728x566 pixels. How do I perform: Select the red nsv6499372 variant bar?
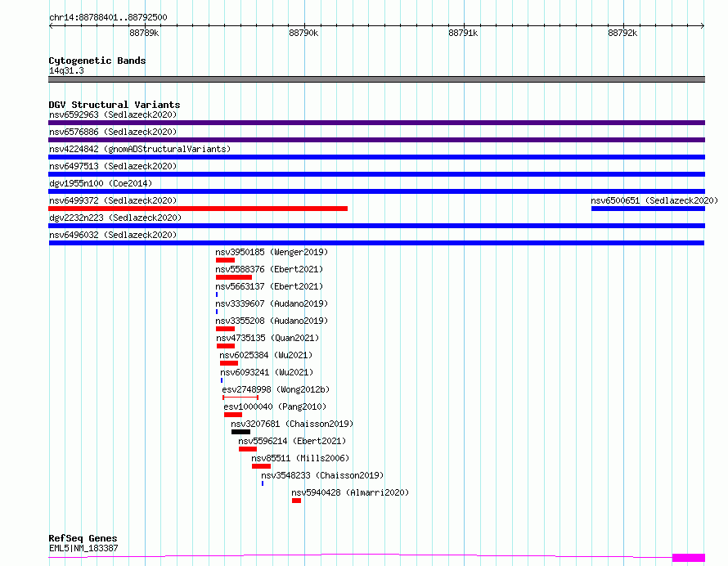198,209
